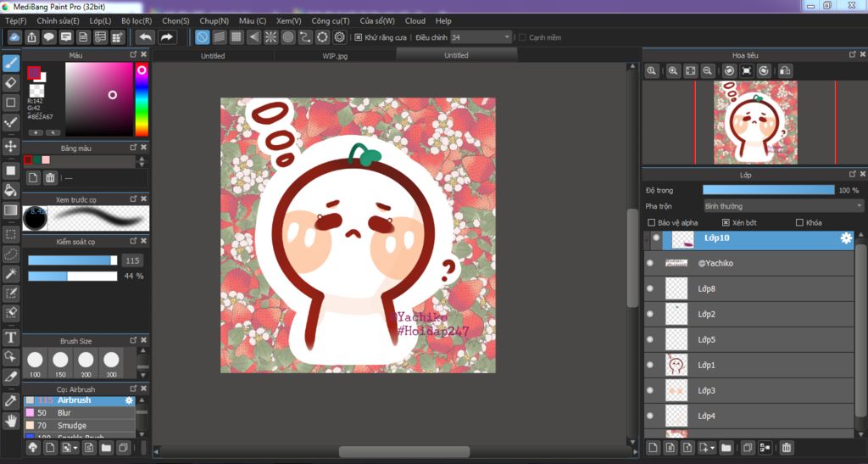The height and width of the screenshot is (464, 868).
Task: Select the Bucket fill tool
Action: pos(10,190)
